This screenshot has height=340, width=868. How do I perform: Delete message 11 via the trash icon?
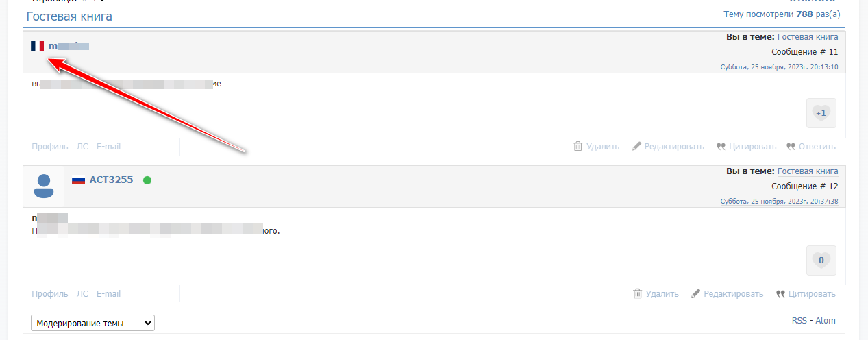pos(578,146)
